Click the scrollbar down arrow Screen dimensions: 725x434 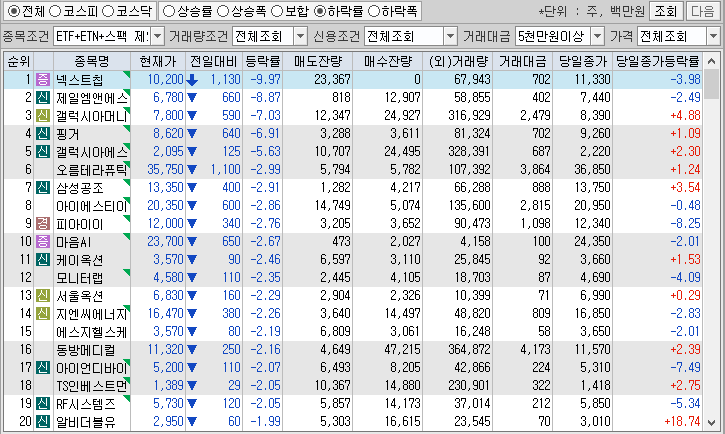coord(712,422)
